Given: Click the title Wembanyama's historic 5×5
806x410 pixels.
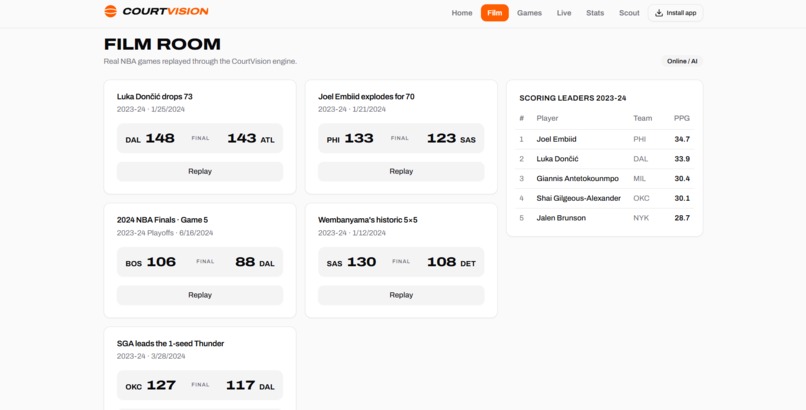Looking at the screenshot, I should tap(368, 220).
